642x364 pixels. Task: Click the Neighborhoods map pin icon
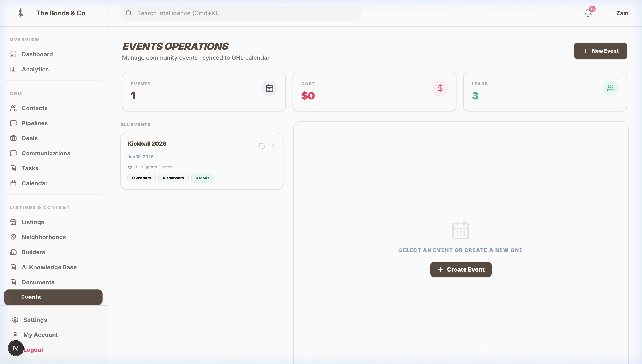[13, 237]
